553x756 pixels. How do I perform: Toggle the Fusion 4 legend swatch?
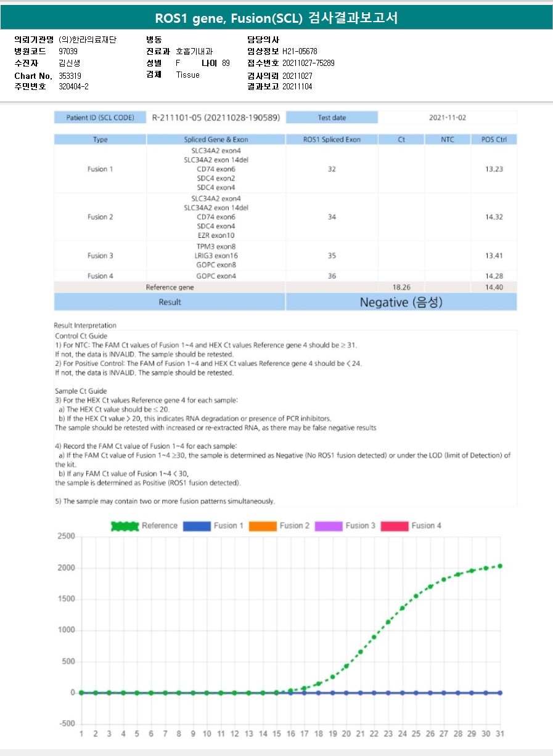click(x=395, y=526)
